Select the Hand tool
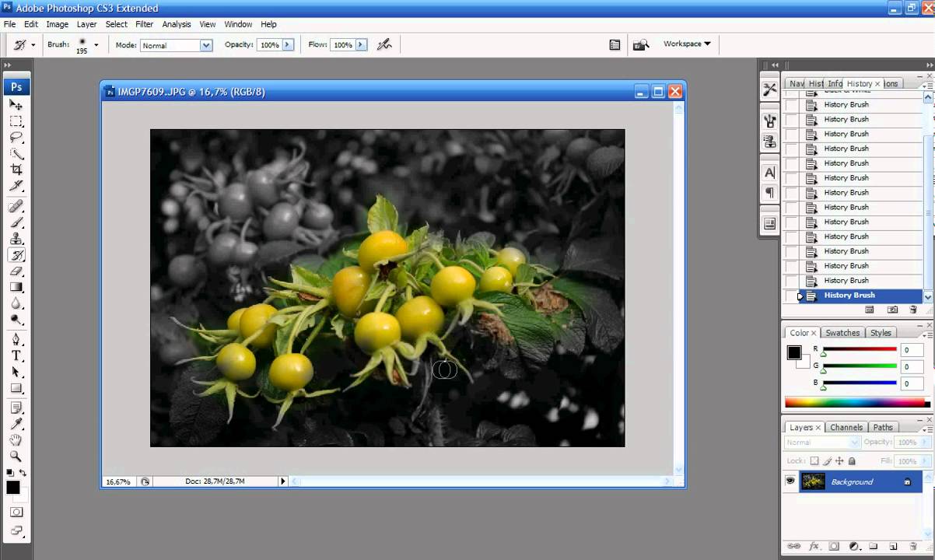The width and height of the screenshot is (935, 560). click(16, 441)
